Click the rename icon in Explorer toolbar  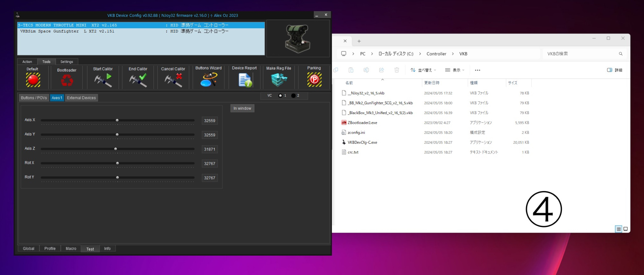[x=366, y=70]
